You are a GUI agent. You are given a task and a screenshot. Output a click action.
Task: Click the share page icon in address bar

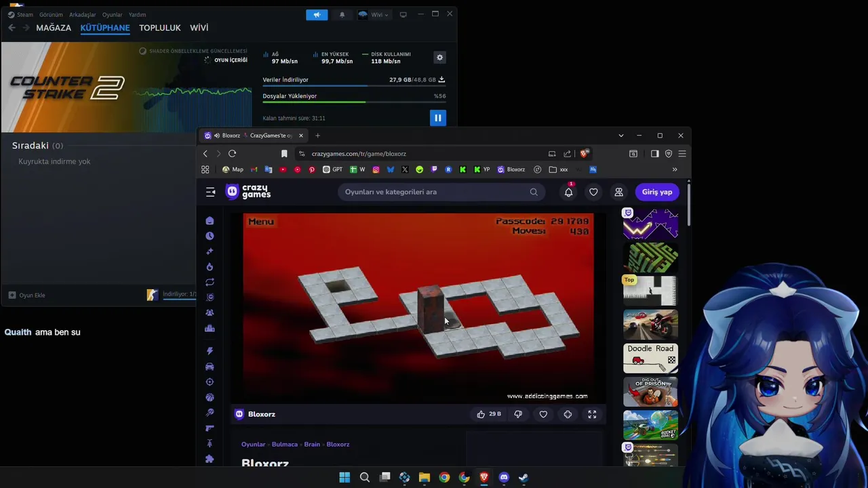click(567, 154)
